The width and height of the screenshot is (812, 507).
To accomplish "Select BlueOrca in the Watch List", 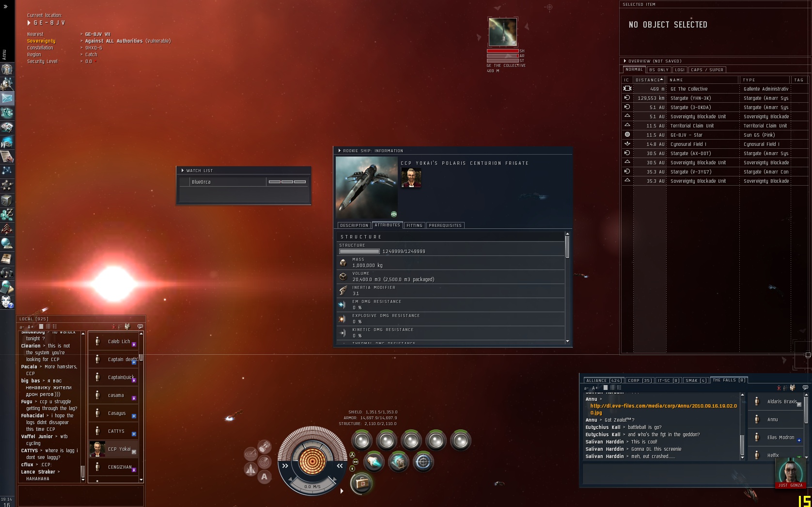I will (x=244, y=182).
